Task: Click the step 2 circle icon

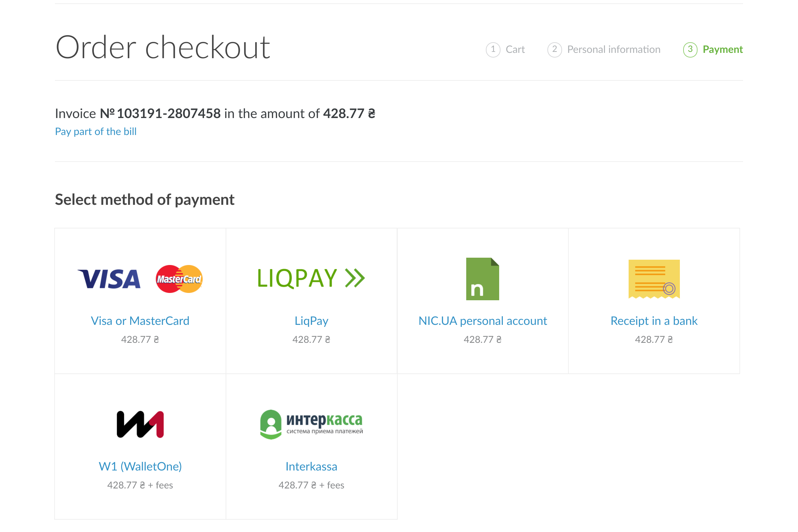Action: [554, 50]
